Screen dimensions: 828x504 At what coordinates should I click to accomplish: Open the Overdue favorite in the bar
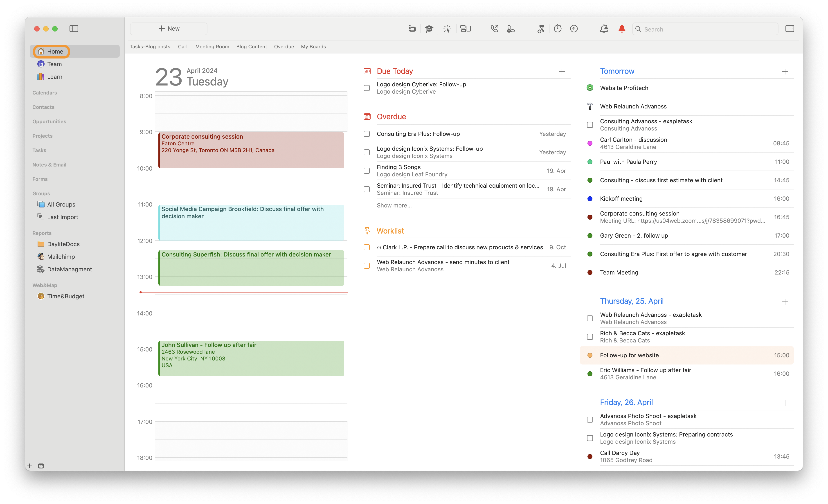click(x=284, y=47)
